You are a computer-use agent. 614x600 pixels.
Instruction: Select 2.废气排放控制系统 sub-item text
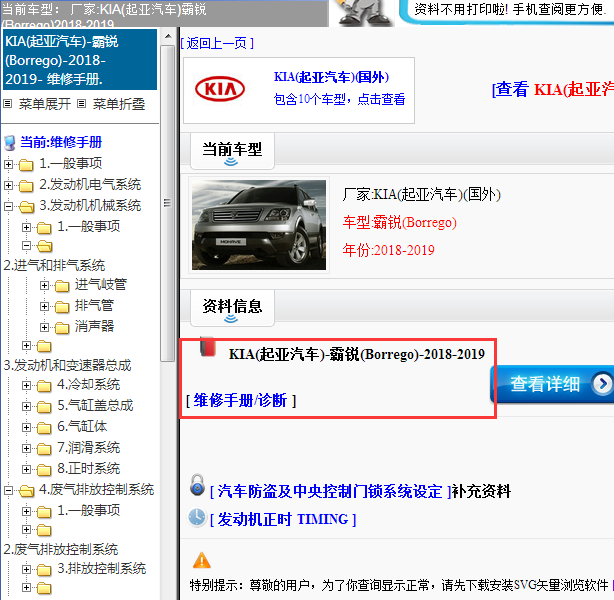click(60, 549)
